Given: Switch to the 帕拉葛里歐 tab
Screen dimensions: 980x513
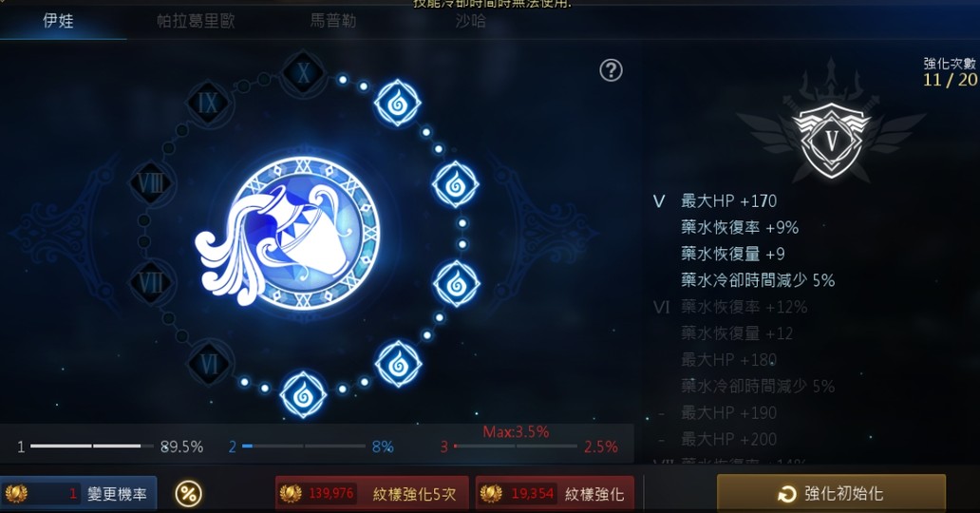Looking at the screenshot, I should (196, 21).
